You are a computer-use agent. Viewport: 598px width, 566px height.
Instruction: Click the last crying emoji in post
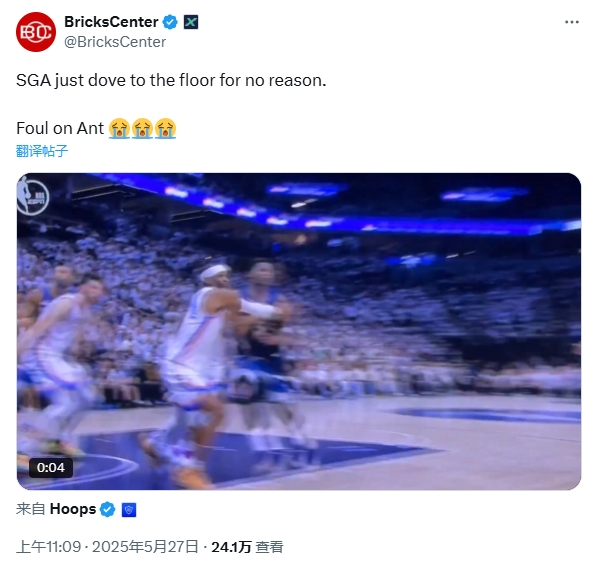[x=166, y=128]
